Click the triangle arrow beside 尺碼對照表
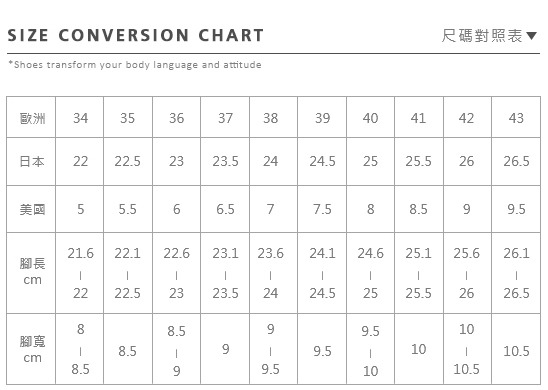 [x=531, y=36]
